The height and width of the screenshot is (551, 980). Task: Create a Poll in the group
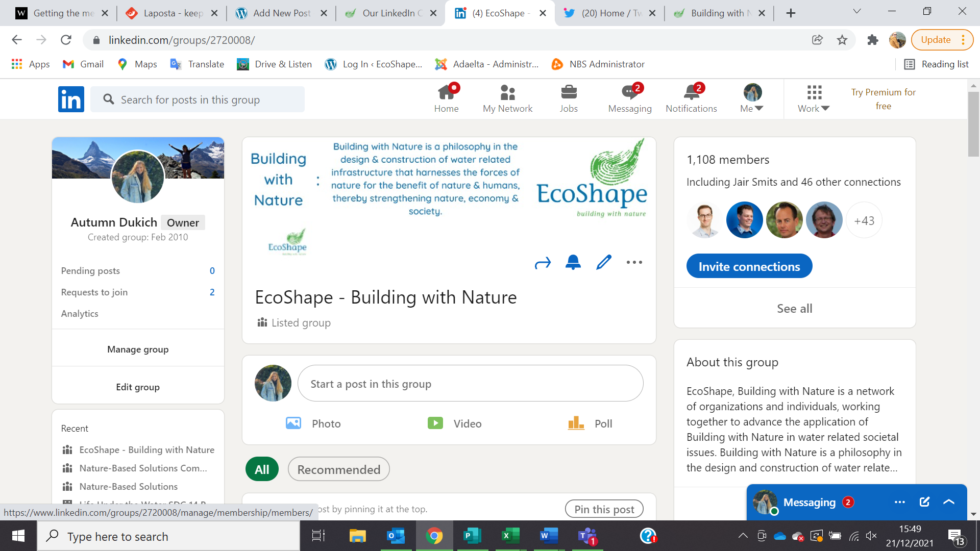pyautogui.click(x=590, y=423)
